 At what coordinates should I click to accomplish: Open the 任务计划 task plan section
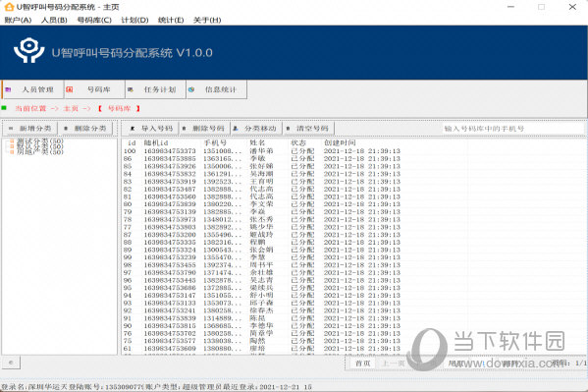pos(156,89)
